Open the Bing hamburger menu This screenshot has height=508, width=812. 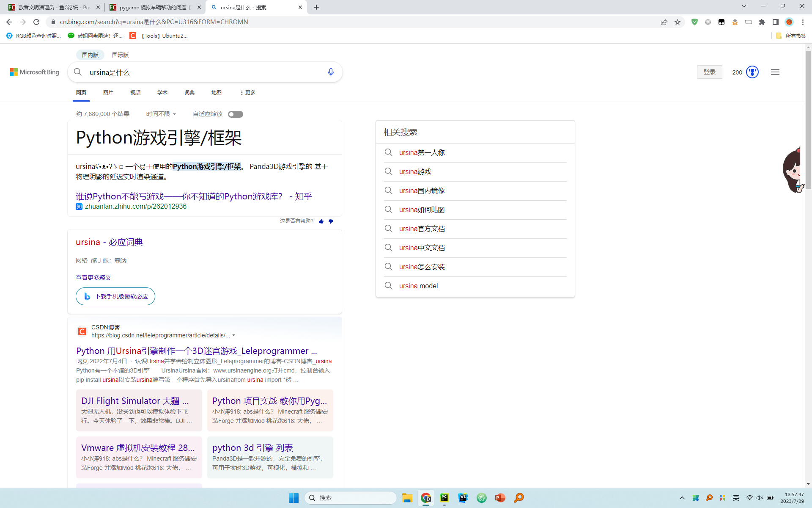click(x=775, y=72)
